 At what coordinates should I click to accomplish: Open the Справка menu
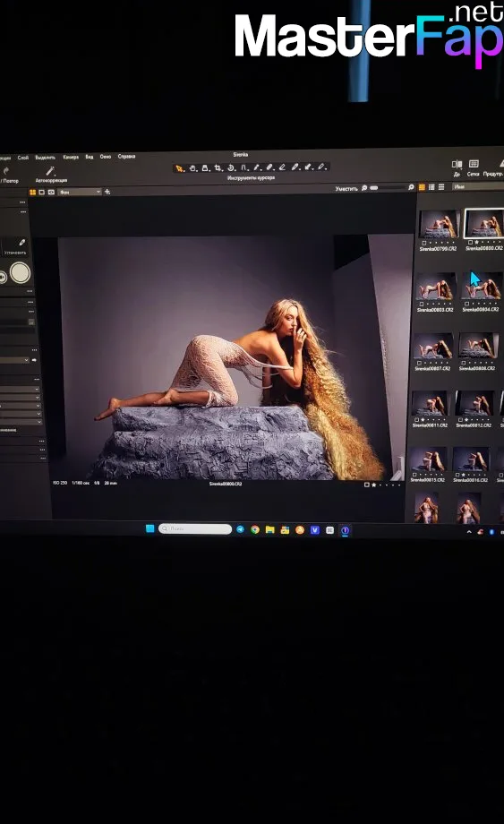pos(126,156)
